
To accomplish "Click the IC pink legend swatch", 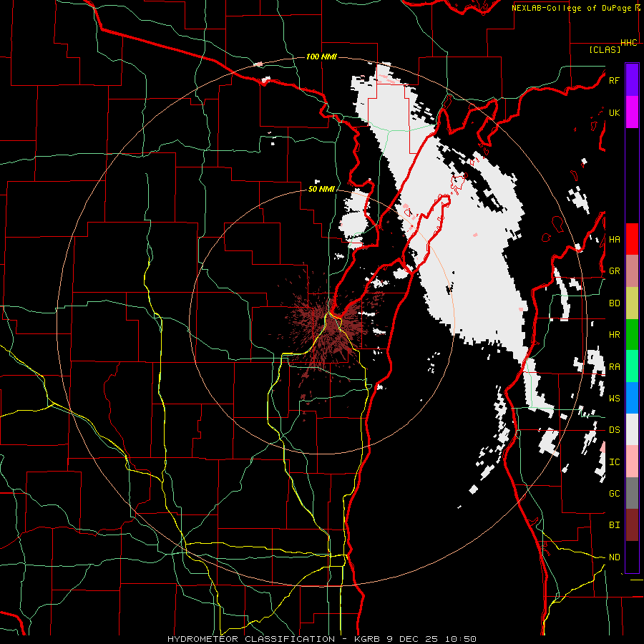I will coord(632,462).
